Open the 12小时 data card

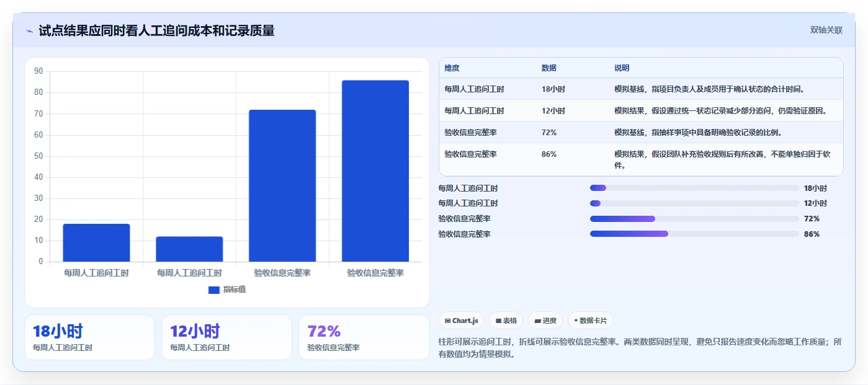click(226, 337)
